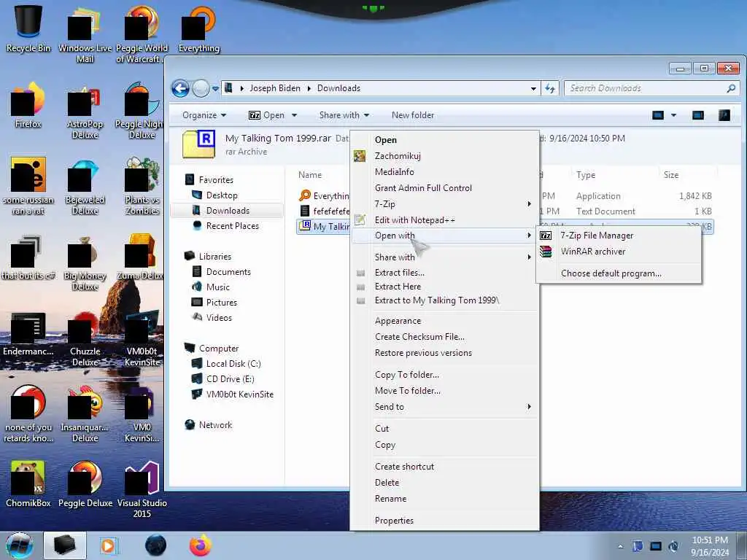Click the taskbar clock
The height and width of the screenshot is (560, 747).
pyautogui.click(x=710, y=546)
